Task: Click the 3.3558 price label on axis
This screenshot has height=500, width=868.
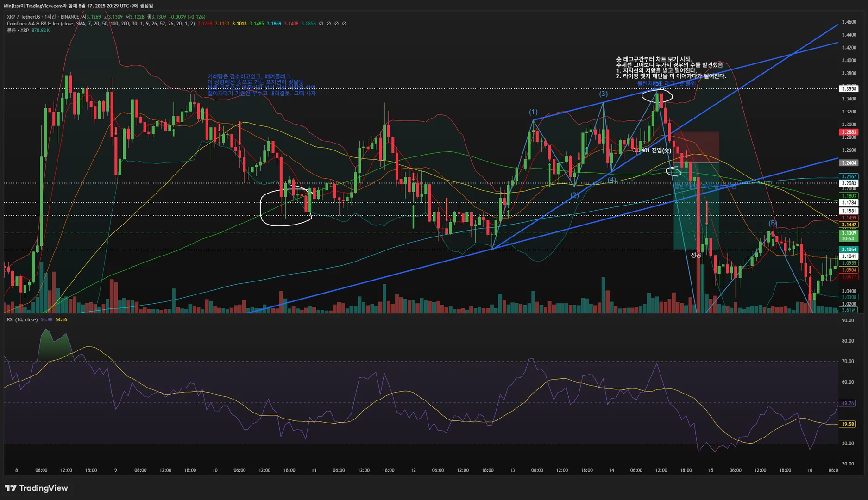Action: click(849, 89)
